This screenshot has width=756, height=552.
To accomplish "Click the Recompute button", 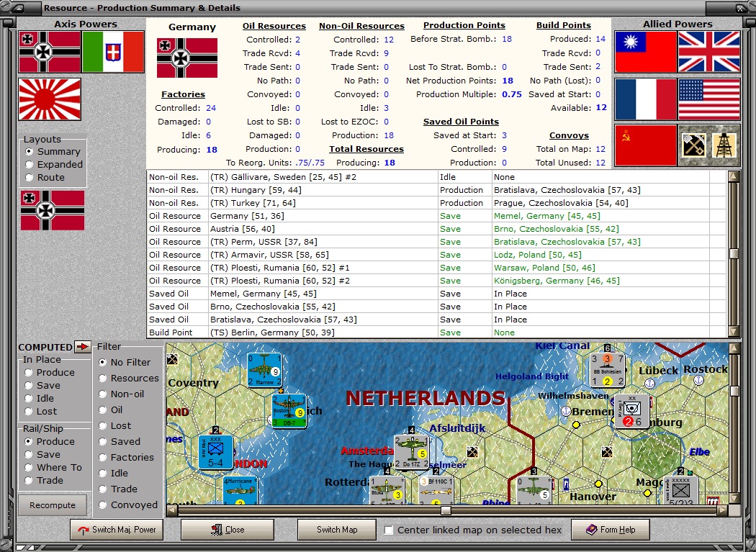I will point(53,505).
